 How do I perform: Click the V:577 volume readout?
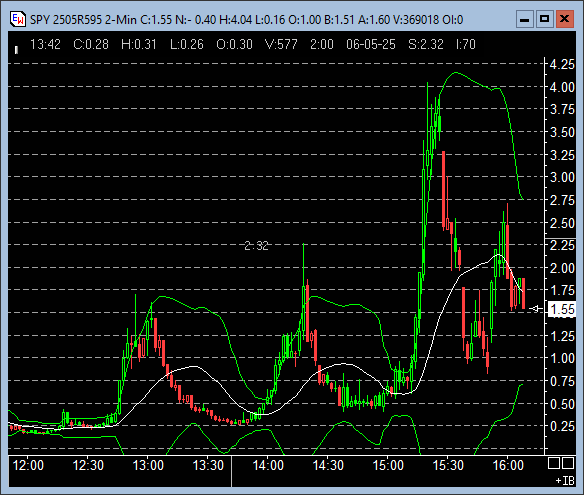coord(281,45)
